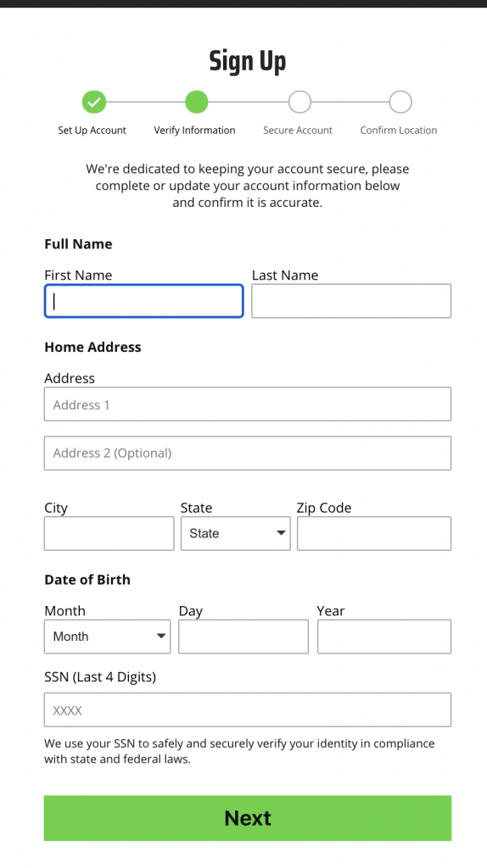The width and height of the screenshot is (487, 868).
Task: Click the State dropdown arrow
Action: pyautogui.click(x=281, y=533)
